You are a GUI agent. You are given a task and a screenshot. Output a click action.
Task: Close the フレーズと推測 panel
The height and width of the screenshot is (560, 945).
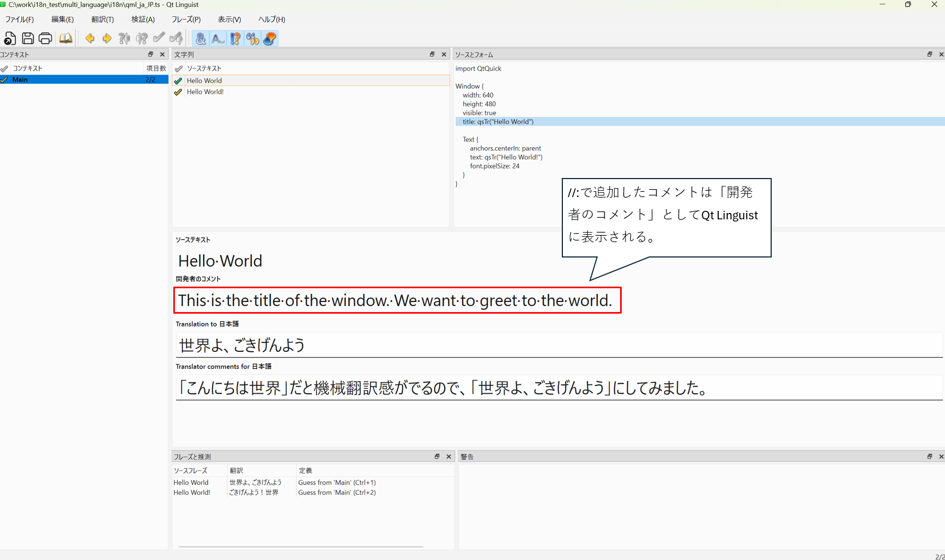(449, 457)
